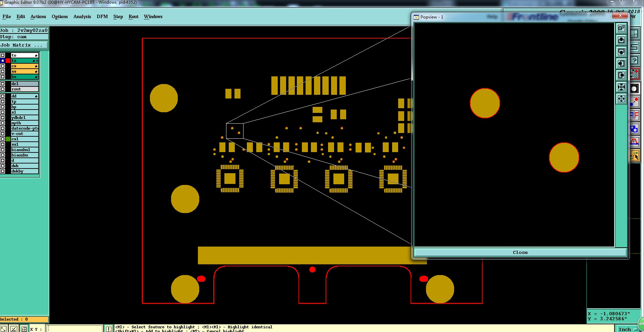Click the green color swatch of layer cs1
This screenshot has height=332, width=644.
pos(8,139)
